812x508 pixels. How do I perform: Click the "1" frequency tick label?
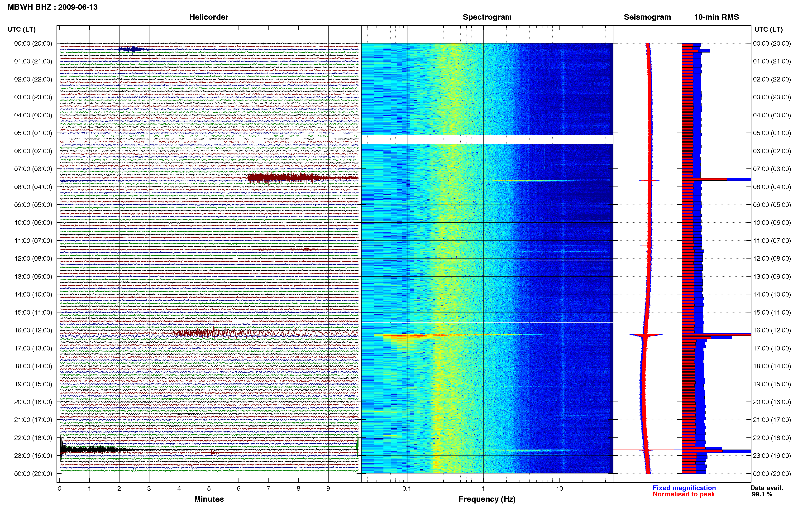483,489
